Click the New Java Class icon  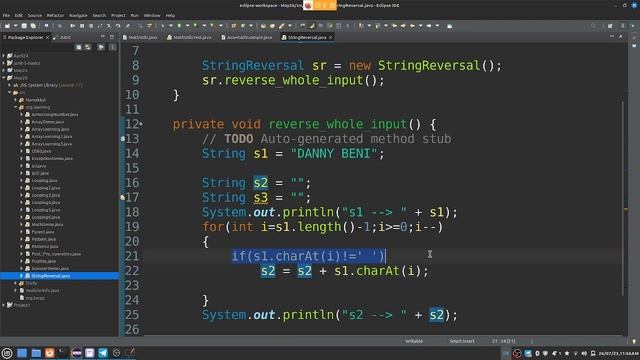pyautogui.click(x=243, y=26)
